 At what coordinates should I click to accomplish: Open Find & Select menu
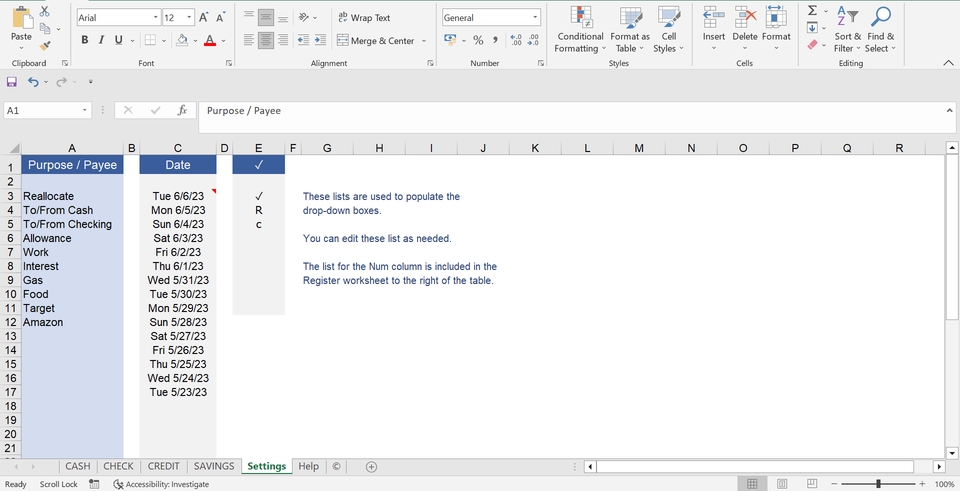point(880,29)
